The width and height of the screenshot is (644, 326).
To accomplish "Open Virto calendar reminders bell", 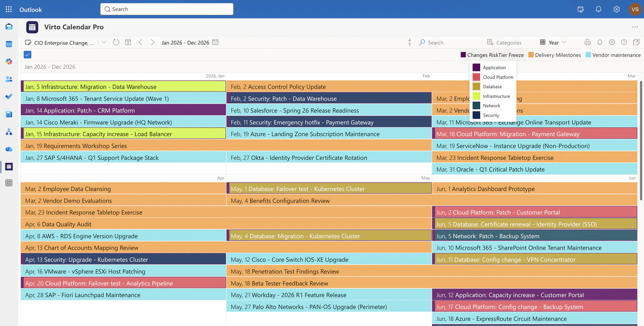I will click(x=600, y=42).
